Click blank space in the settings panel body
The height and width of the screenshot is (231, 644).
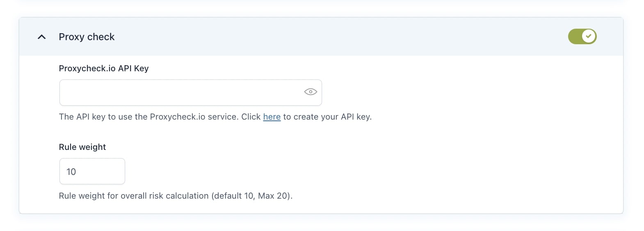tap(451, 156)
